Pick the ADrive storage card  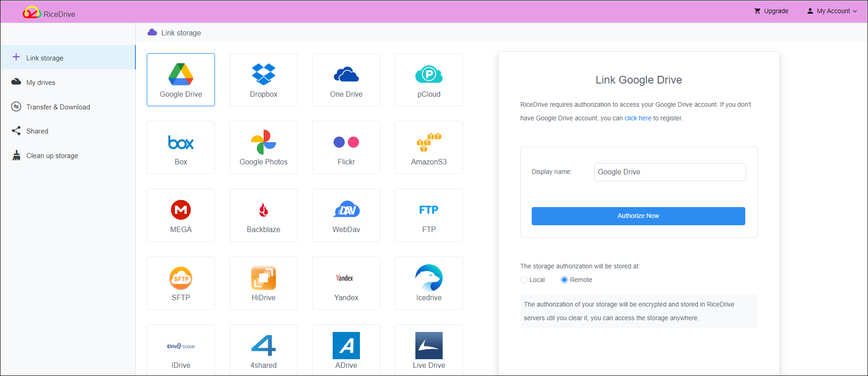click(x=346, y=350)
